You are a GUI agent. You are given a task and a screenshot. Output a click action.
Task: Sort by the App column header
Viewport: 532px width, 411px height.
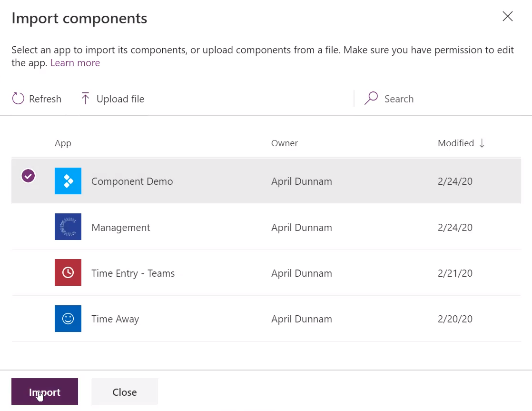pyautogui.click(x=63, y=143)
